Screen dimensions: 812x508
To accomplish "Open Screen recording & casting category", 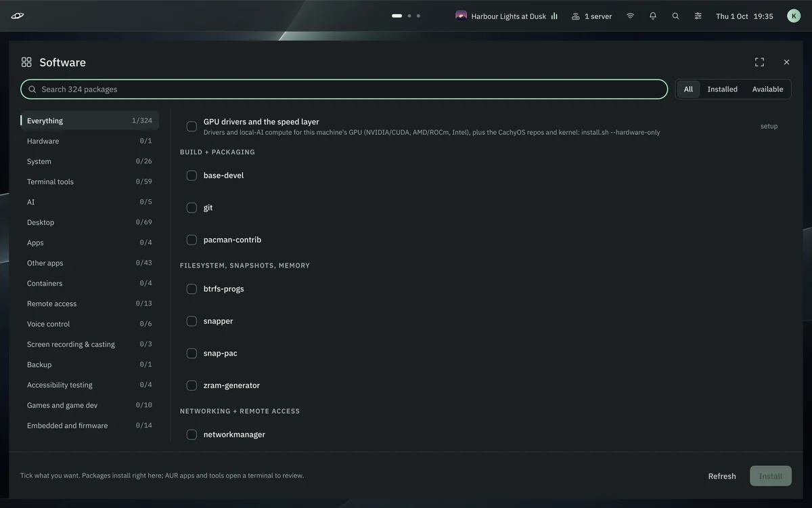I will pos(89,344).
